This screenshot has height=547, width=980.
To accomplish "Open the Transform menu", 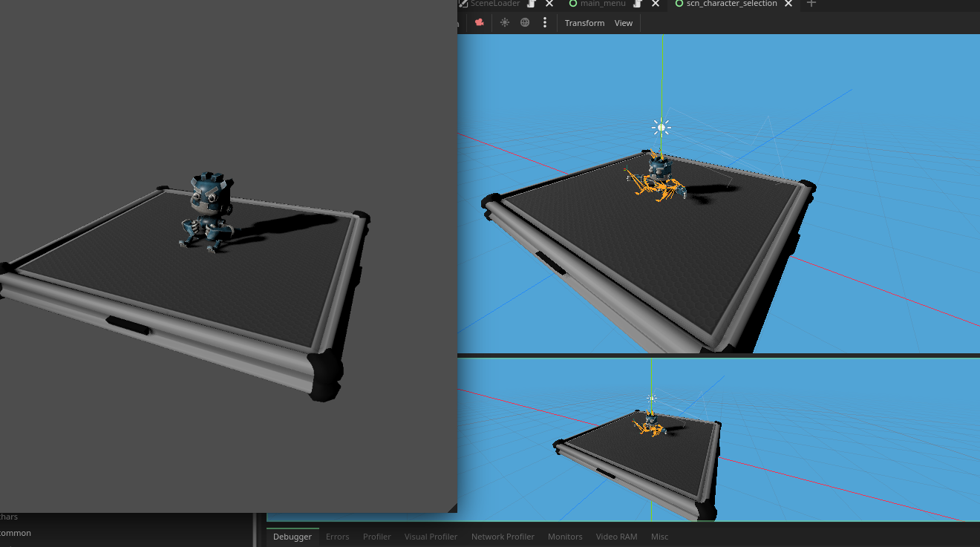I will click(584, 22).
